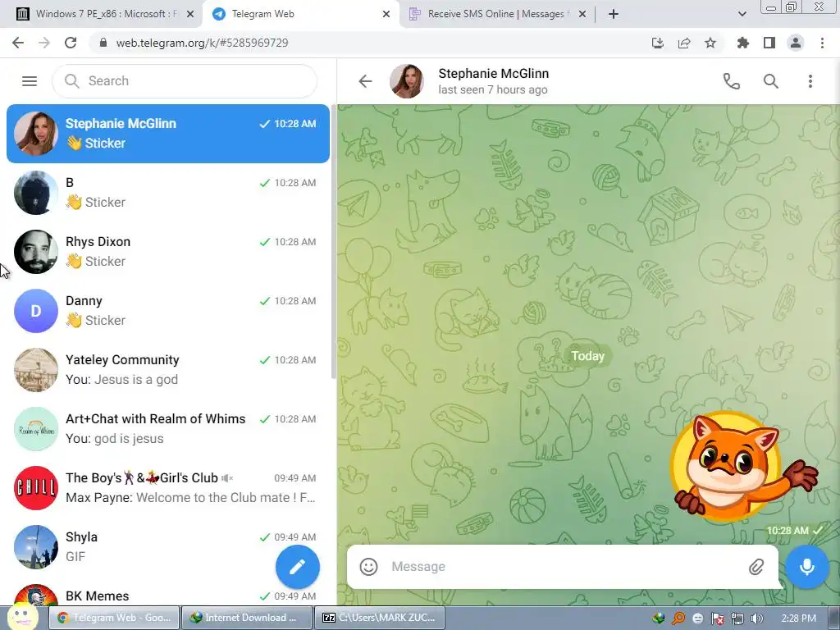Expand the tab search dropdown arrow
Image resolution: width=840 pixels, height=630 pixels.
[742, 15]
